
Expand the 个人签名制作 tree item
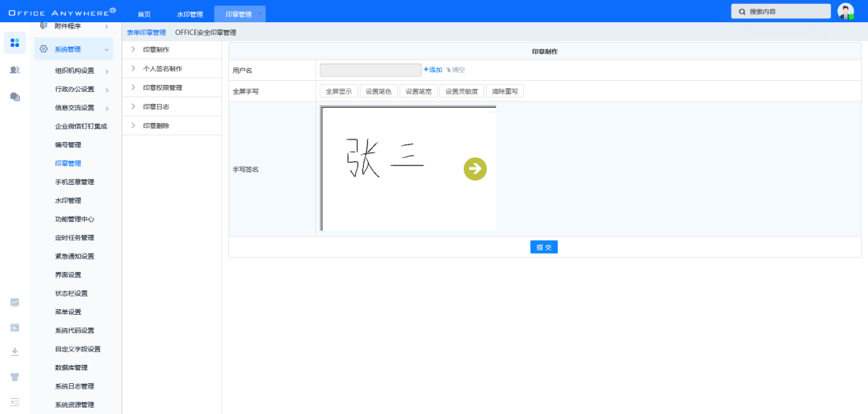pos(133,68)
